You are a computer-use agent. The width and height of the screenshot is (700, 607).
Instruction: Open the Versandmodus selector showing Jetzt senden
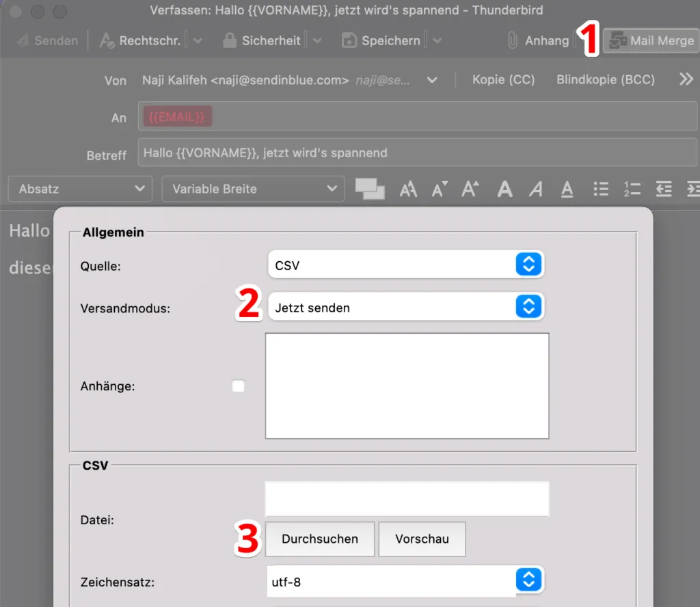click(x=406, y=307)
